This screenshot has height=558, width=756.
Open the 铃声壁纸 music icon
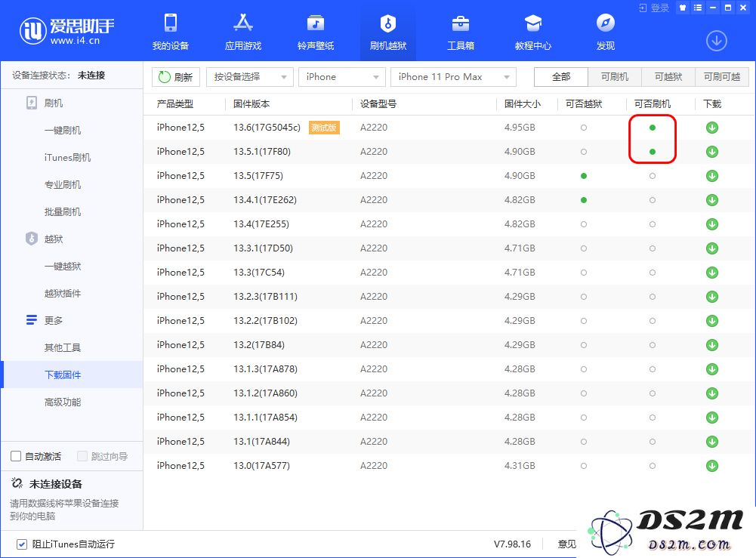[316, 23]
